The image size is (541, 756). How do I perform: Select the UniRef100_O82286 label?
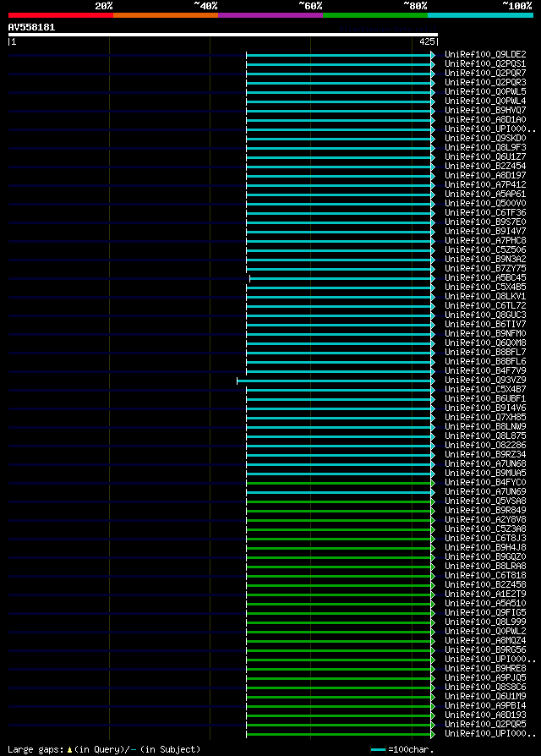[485, 445]
